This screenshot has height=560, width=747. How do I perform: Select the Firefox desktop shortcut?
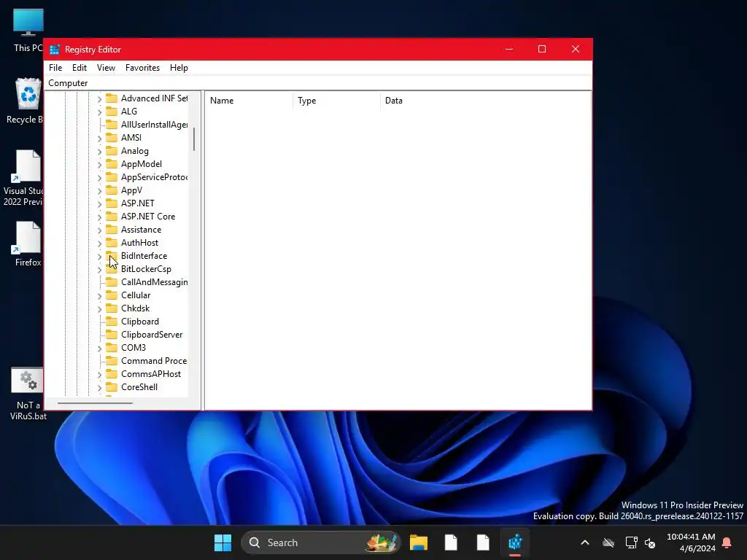click(x=28, y=244)
